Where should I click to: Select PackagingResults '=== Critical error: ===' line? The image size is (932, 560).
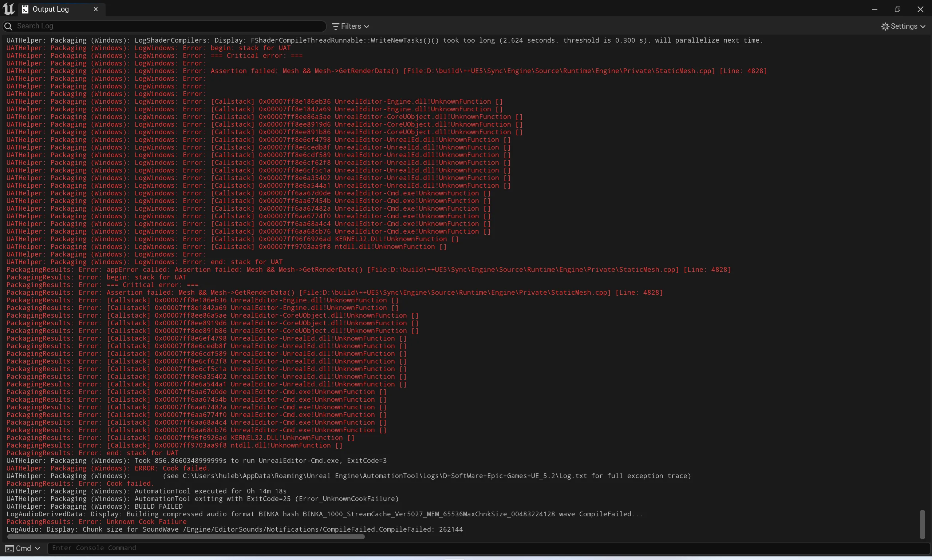tap(102, 285)
